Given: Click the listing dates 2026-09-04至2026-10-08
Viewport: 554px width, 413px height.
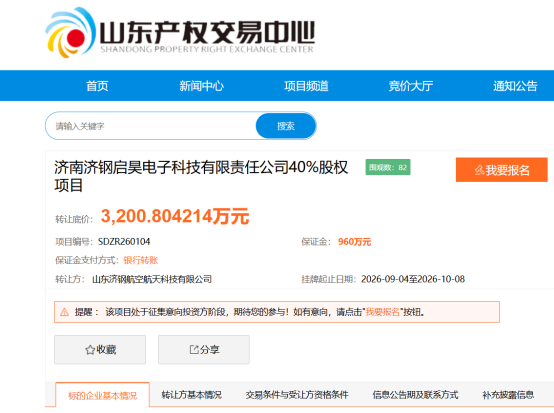Looking at the screenshot, I should (x=413, y=279).
